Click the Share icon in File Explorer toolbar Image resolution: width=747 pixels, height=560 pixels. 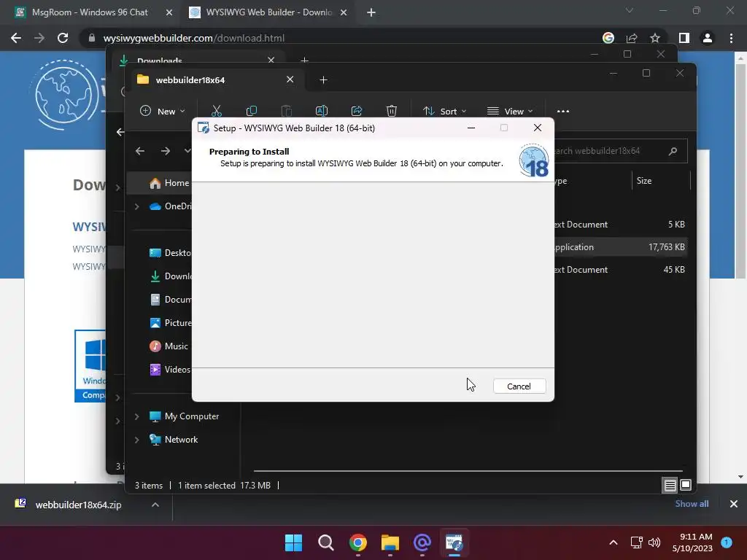pyautogui.click(x=356, y=111)
